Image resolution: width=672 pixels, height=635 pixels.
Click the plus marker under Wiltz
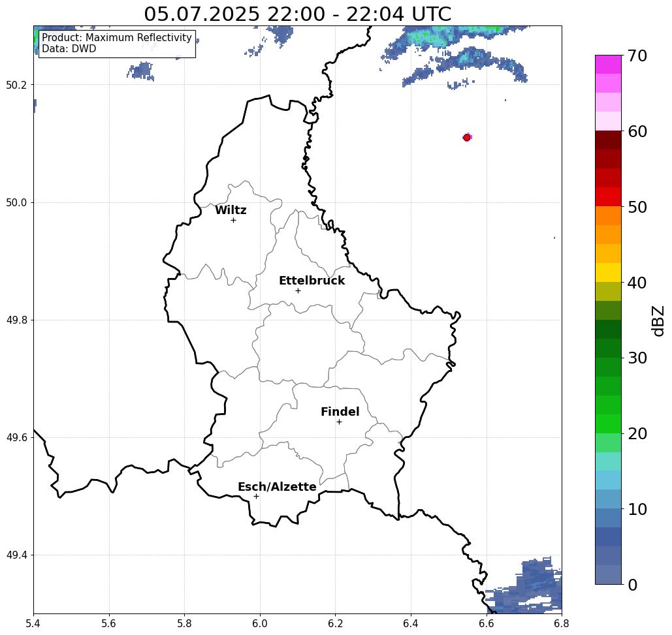pyautogui.click(x=233, y=220)
